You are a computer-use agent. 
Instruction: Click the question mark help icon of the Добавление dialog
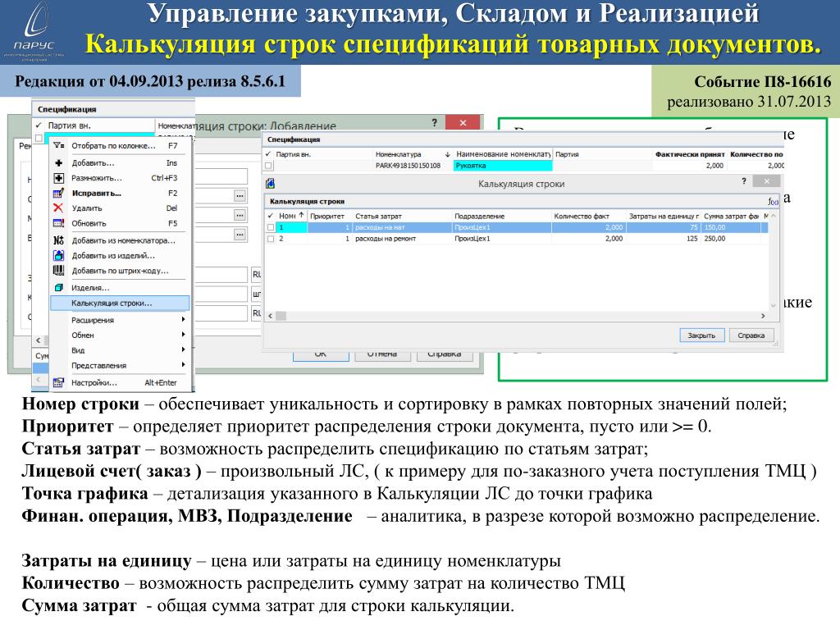coord(435,123)
